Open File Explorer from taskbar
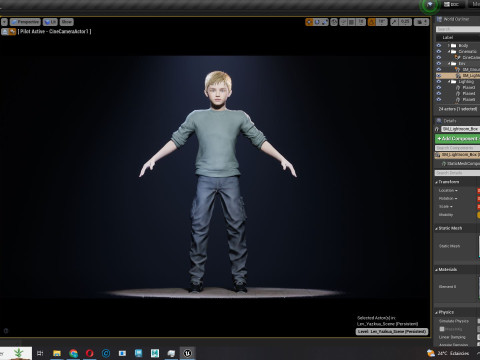Image resolution: width=480 pixels, height=360 pixels. pyautogui.click(x=57, y=353)
